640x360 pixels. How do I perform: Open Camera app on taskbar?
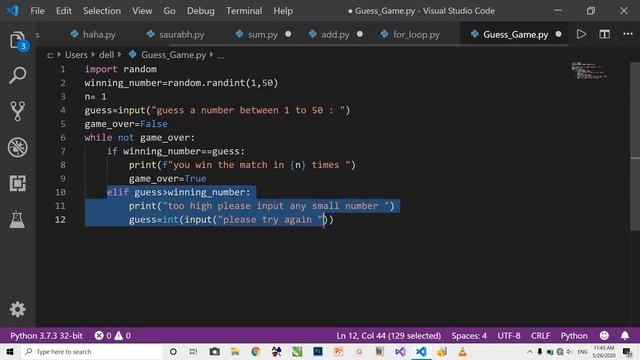(214, 351)
